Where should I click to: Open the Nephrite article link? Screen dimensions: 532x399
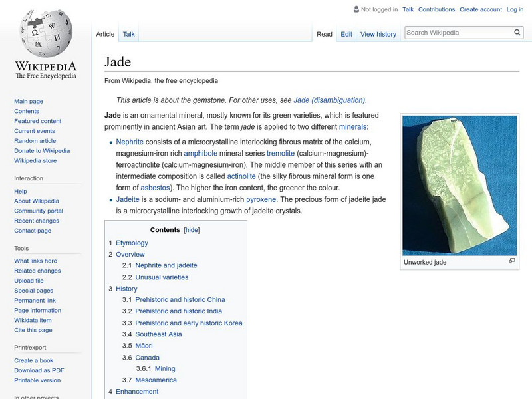(x=130, y=142)
